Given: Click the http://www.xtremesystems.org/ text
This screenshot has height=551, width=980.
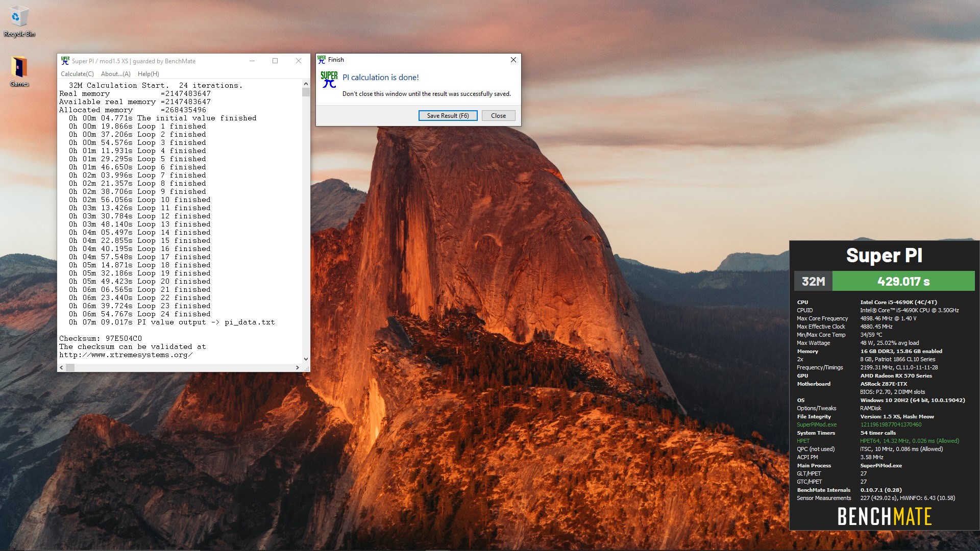Looking at the screenshot, I should (x=126, y=355).
